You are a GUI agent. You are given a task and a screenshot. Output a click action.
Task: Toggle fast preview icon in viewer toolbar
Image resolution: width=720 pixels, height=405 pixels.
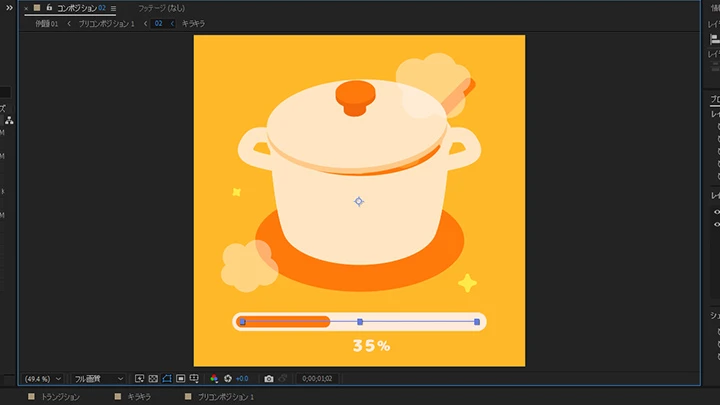[140, 379]
